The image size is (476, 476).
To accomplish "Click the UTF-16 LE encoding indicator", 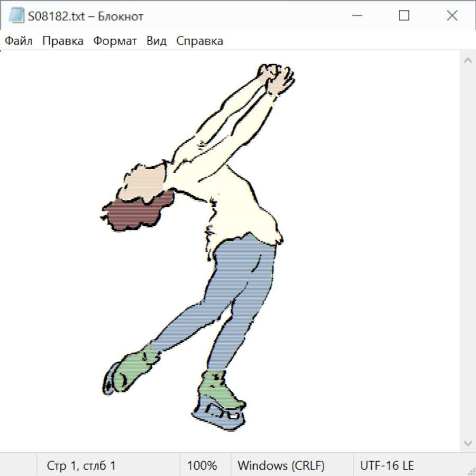I will 387,465.
